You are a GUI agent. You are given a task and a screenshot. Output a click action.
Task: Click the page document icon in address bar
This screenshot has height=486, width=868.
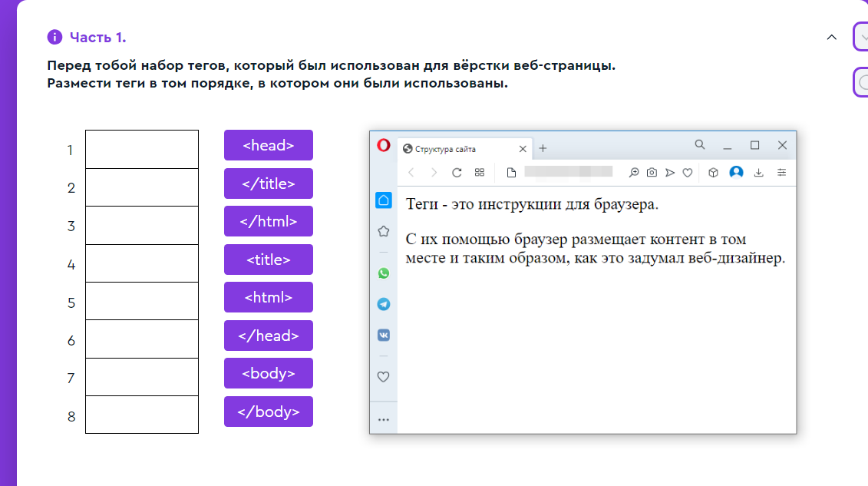511,173
